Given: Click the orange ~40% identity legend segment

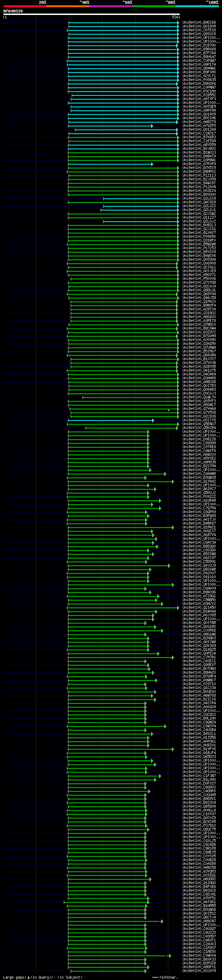Looking at the screenshot, I should [x=68, y=7].
